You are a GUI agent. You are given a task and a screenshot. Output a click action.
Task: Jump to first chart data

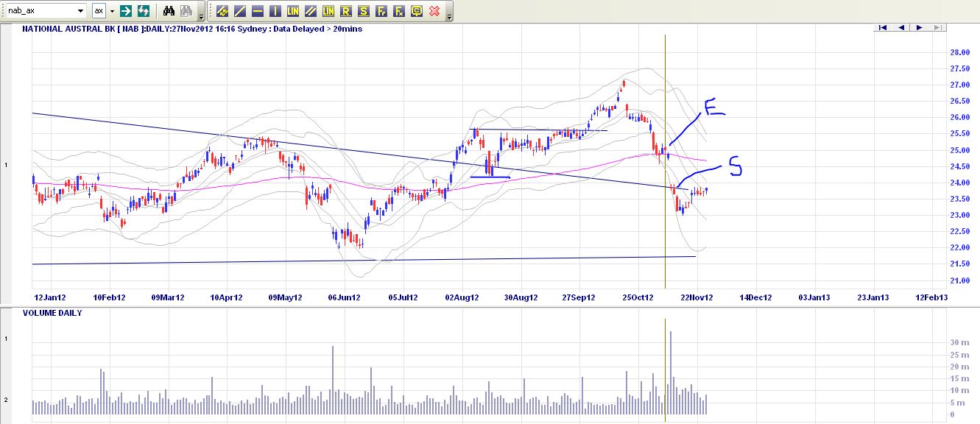tap(883, 28)
